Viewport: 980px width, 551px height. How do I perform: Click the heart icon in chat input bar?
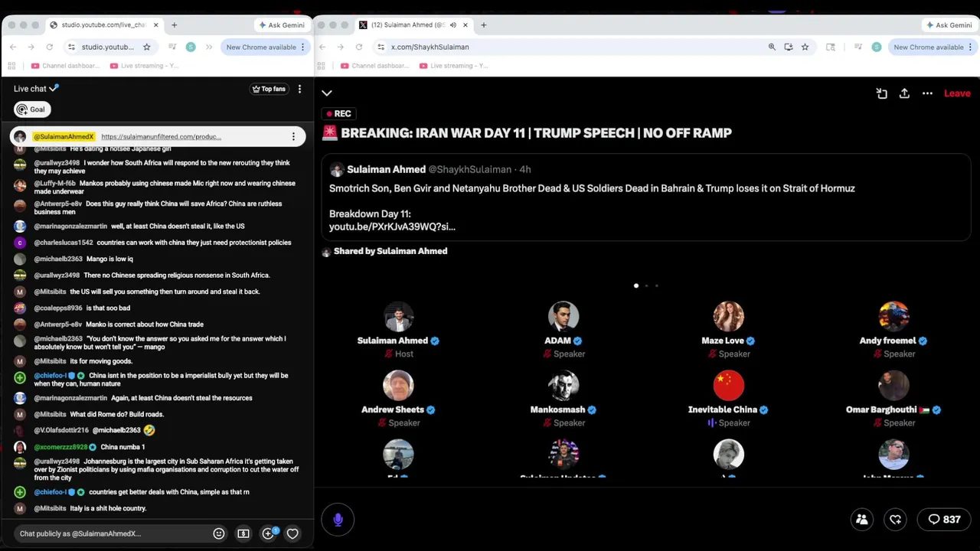(292, 533)
